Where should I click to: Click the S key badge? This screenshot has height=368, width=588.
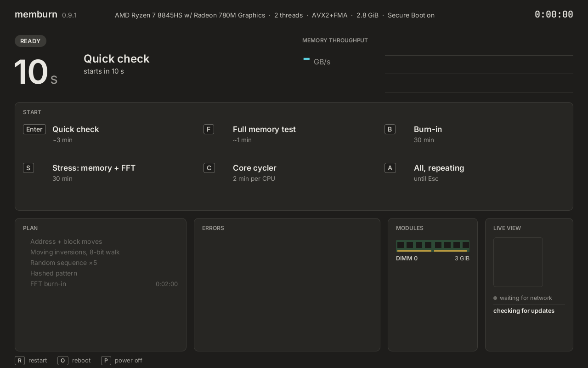(28, 168)
